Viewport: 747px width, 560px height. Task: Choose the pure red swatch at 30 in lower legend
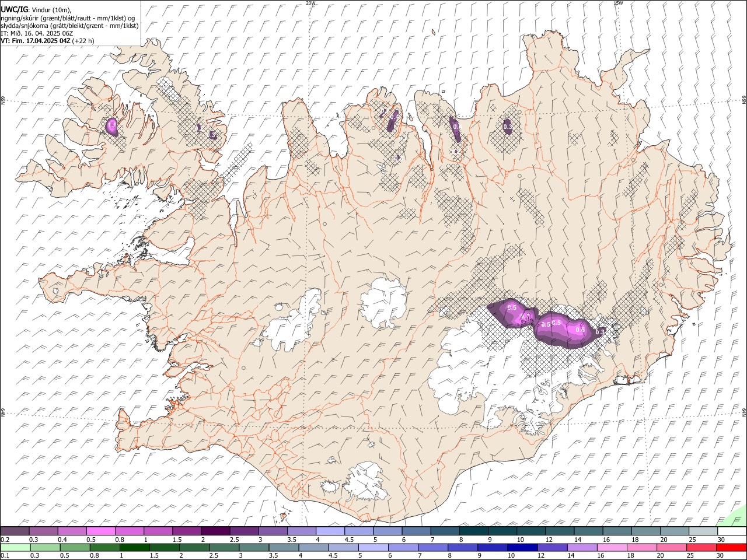tap(732, 547)
